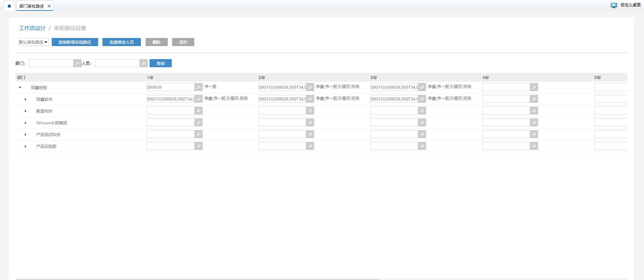Open the 默认审批路径 dropdown
Screen dimensions: 644x280
34,42
